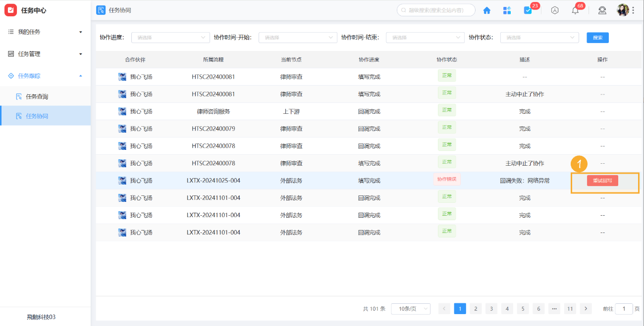
Task: Open the 协作状态 dropdown
Action: click(x=539, y=37)
